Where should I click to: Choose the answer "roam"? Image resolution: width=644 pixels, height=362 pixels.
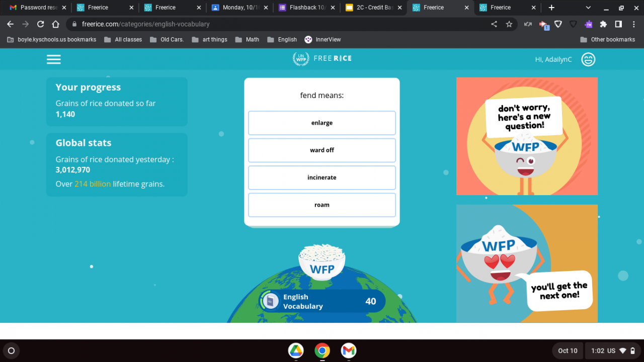[x=322, y=205]
